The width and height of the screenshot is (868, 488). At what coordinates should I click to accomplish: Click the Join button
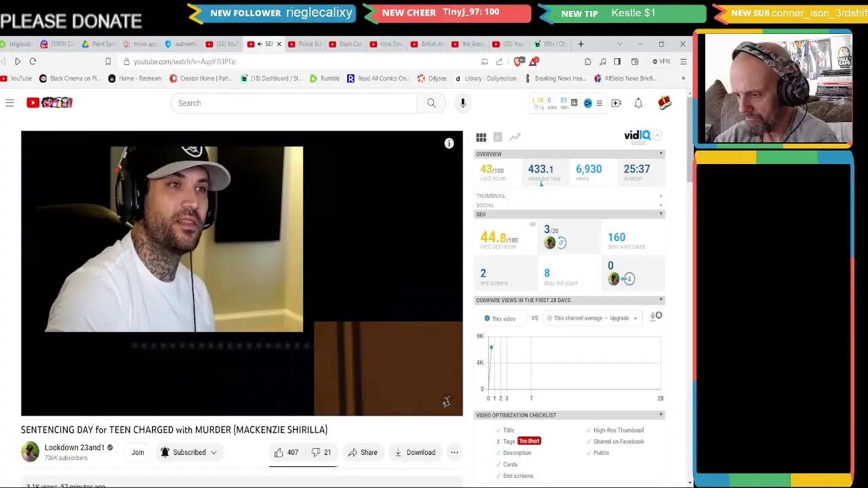[x=138, y=452]
